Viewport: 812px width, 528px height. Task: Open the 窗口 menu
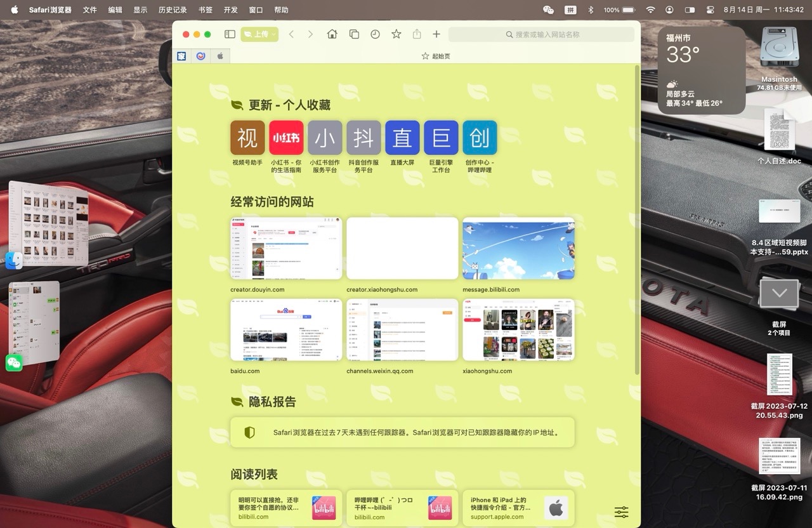[256, 10]
